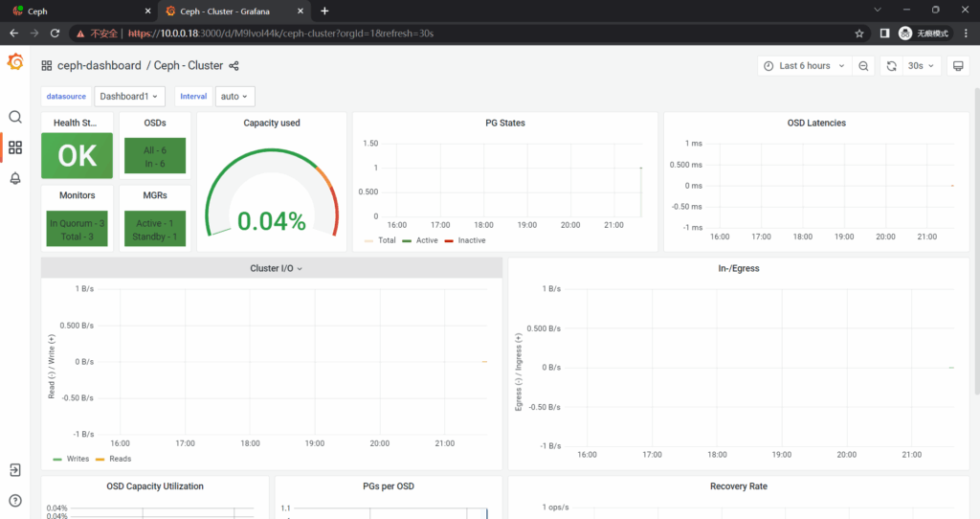Screen dimensions: 980x519
Task: Click the page vertical scrollbar
Action: [x=976, y=240]
